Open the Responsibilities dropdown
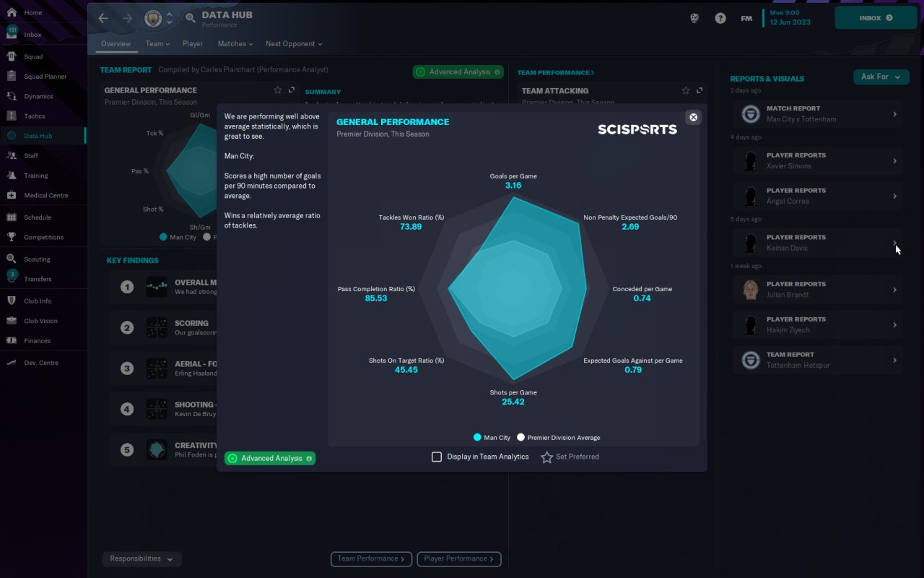Screen dimensions: 924x578 [141, 558]
